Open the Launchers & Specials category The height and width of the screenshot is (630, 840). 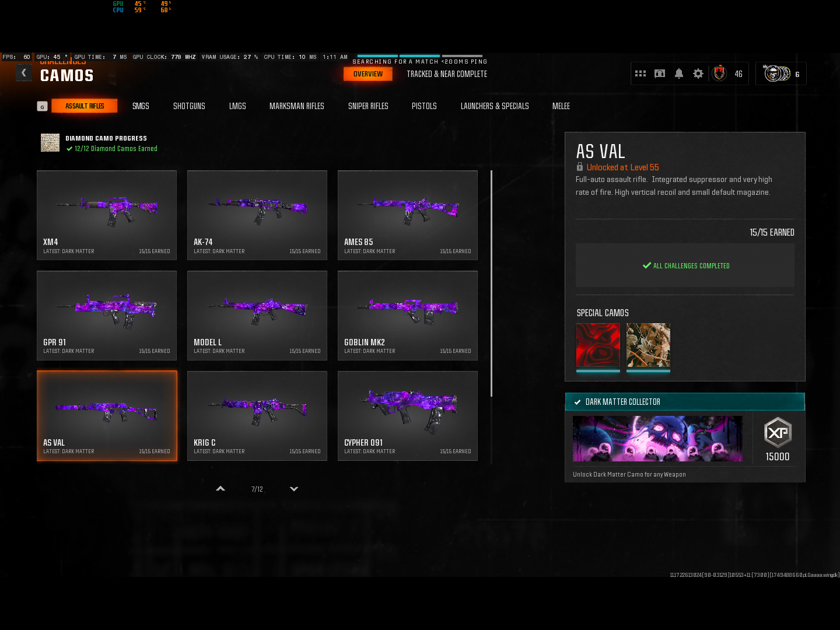click(x=495, y=106)
